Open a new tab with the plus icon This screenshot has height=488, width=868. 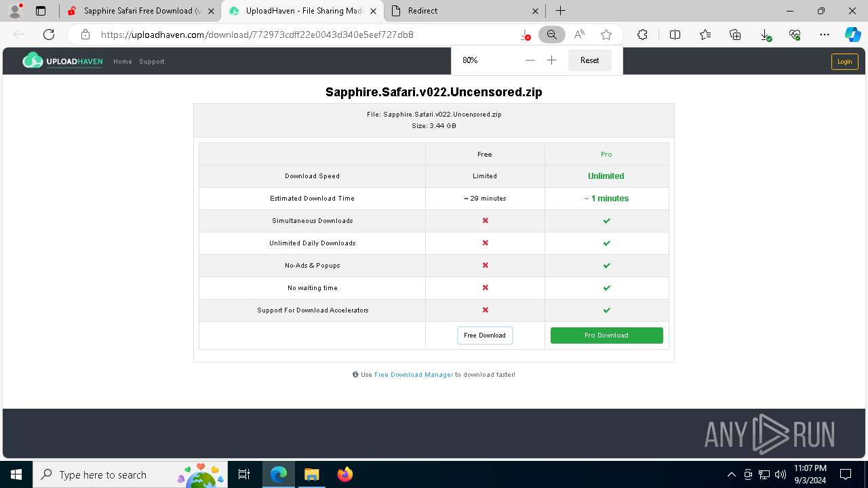(x=560, y=11)
